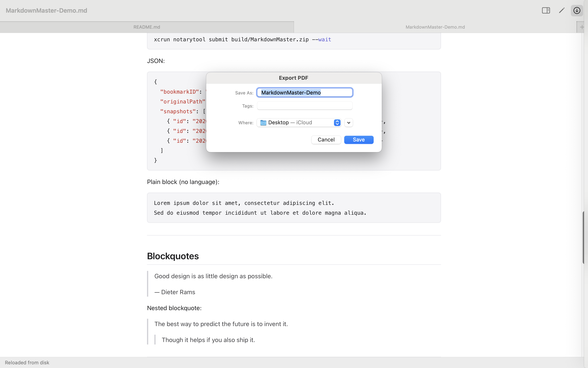Expand the save dialog with chevron
The image size is (588, 368).
(349, 123)
